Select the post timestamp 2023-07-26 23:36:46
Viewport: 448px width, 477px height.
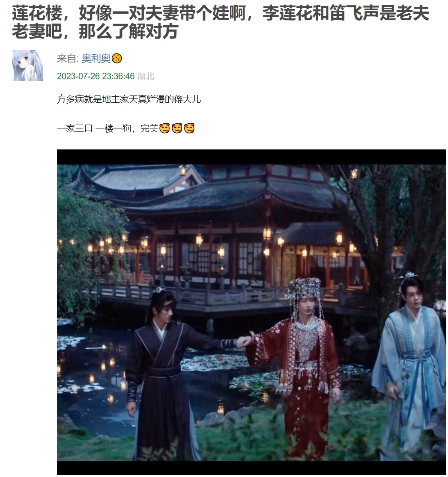click(96, 76)
